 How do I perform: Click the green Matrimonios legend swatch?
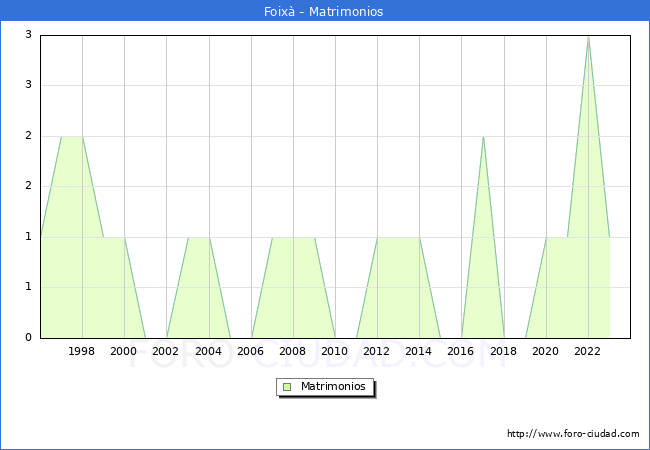click(x=287, y=387)
